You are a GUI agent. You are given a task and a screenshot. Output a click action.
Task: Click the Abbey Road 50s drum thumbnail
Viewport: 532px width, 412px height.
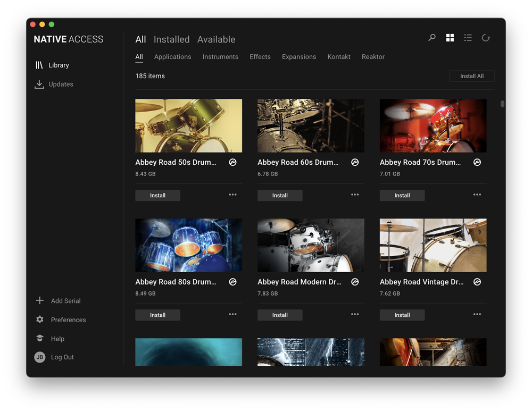point(189,125)
